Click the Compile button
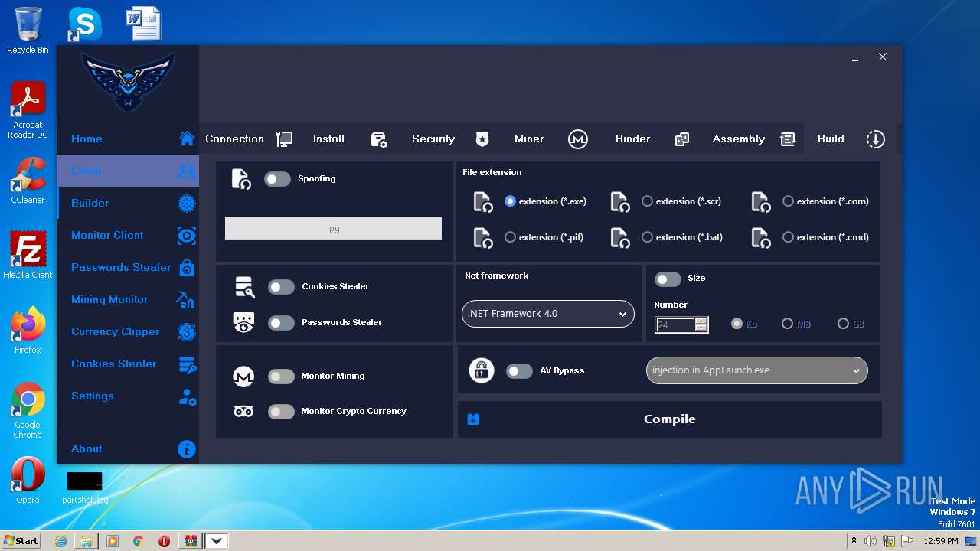 670,419
